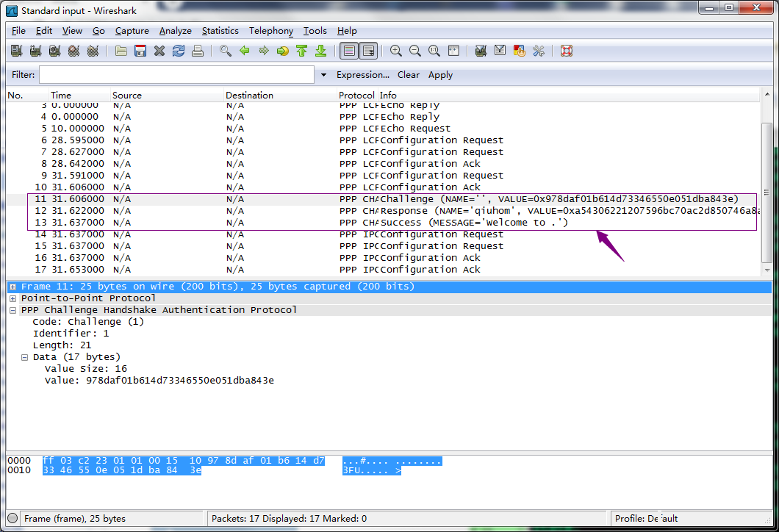
Task: Zoom in on packet text
Action: [x=396, y=51]
